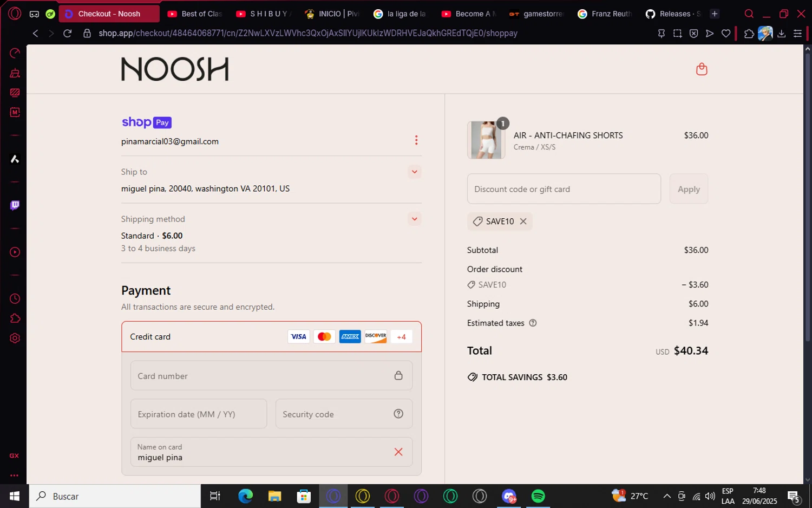Viewport: 812px width, 508px height.
Task: Click the Apply discount button
Action: coord(689,189)
